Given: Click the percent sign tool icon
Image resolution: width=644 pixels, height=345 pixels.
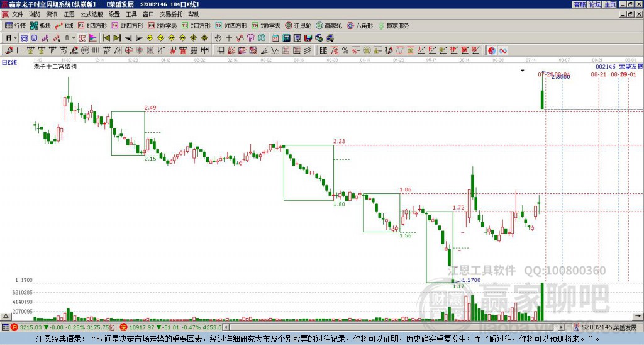Looking at the screenshot, I should pos(345,50).
